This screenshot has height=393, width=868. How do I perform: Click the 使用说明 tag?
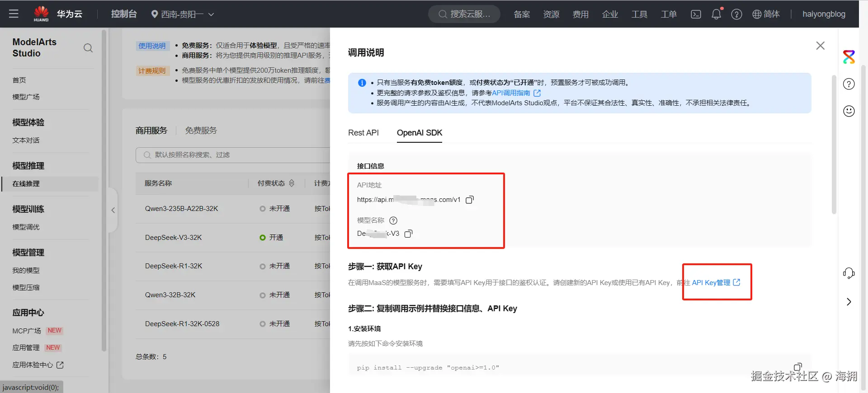pyautogui.click(x=152, y=46)
